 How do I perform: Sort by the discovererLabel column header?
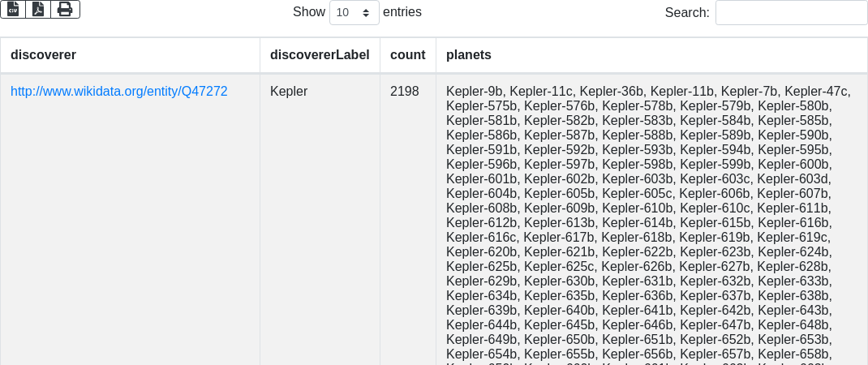(x=320, y=55)
